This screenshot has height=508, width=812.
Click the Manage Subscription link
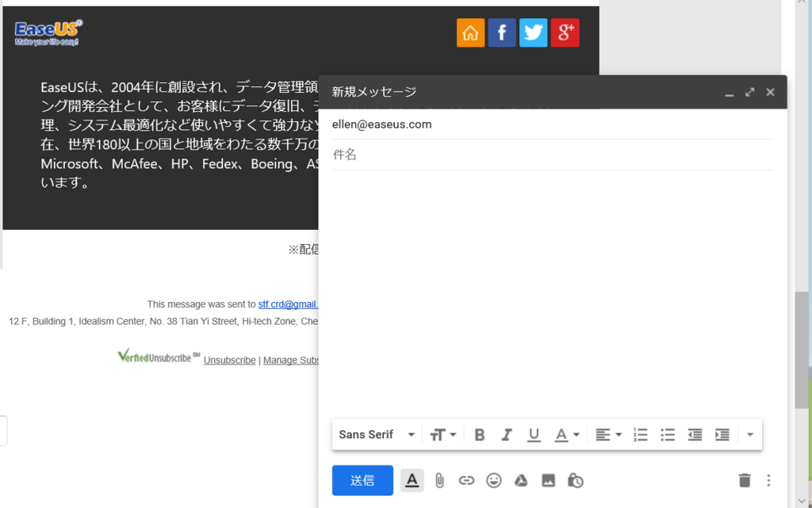pyautogui.click(x=290, y=360)
